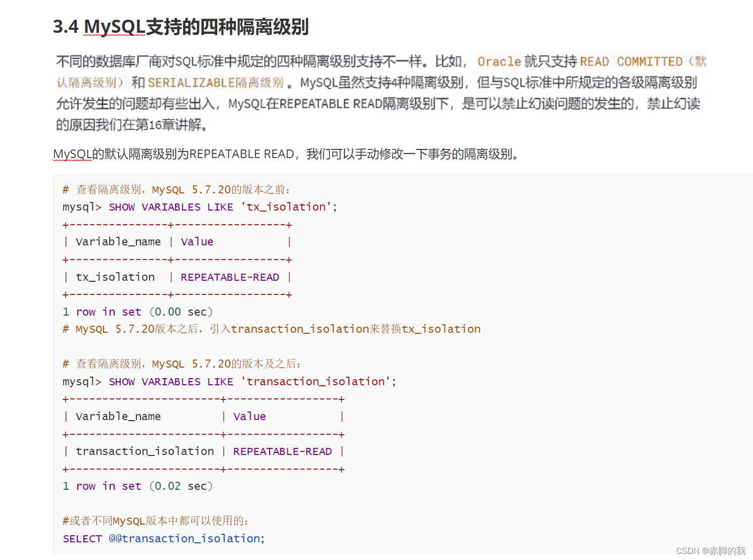Click the 'Value' header in the second table
The image size is (753, 560).
249,417
